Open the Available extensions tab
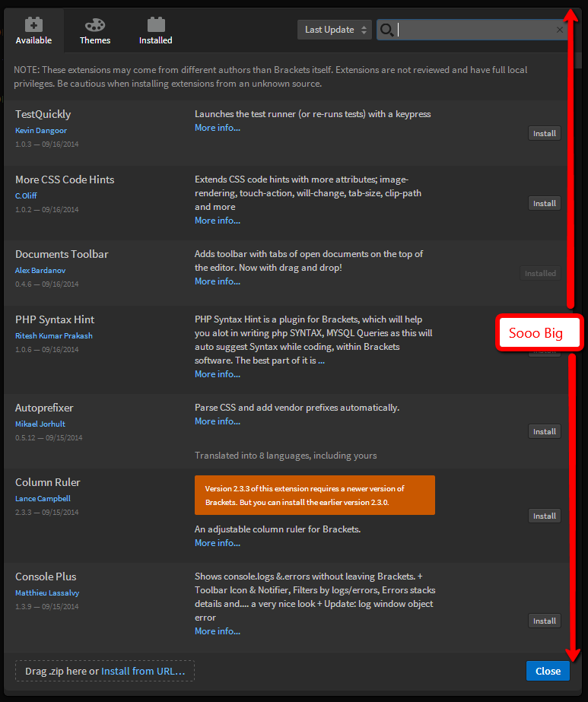Screen dimensions: 588x702 pos(33,30)
